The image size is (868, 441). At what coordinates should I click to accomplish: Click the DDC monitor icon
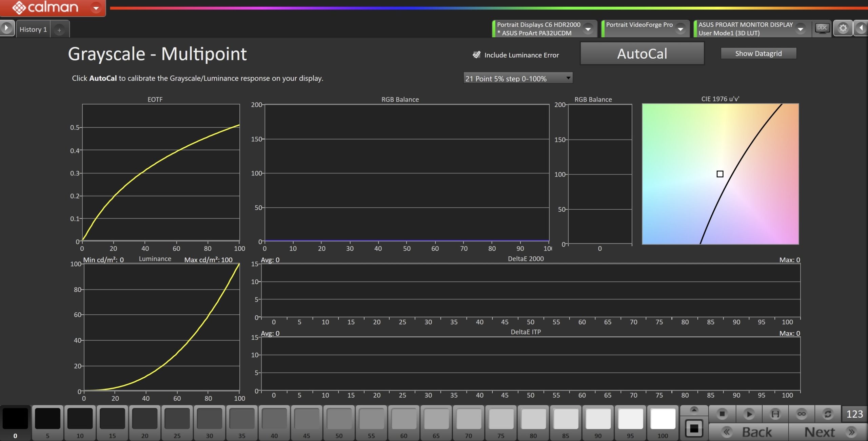click(822, 28)
